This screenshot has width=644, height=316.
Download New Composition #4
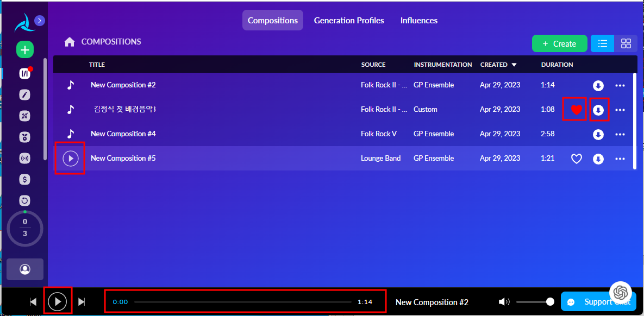598,134
